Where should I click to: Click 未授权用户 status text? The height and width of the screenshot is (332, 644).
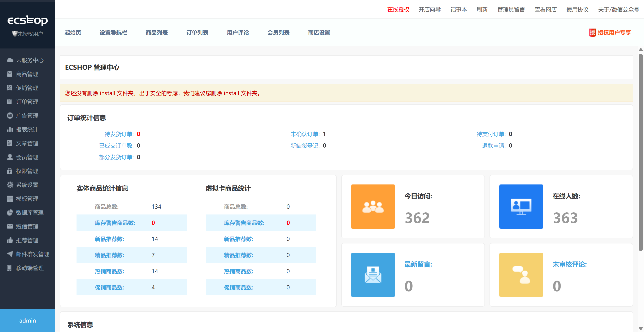30,34
